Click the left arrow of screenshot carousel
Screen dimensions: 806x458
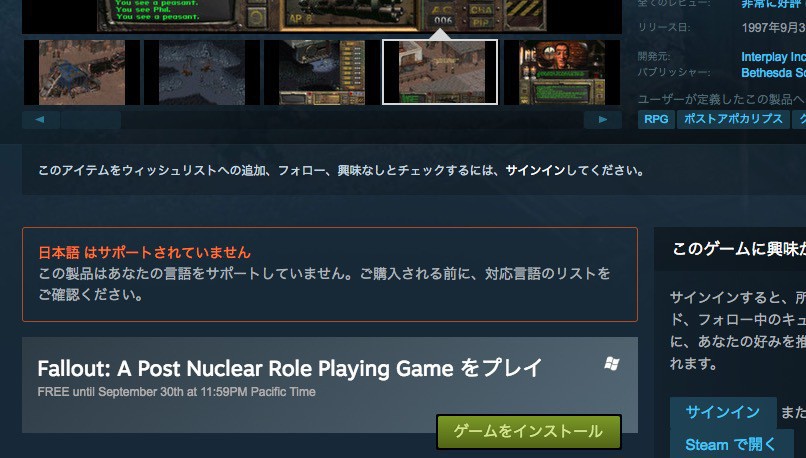pyautogui.click(x=41, y=120)
